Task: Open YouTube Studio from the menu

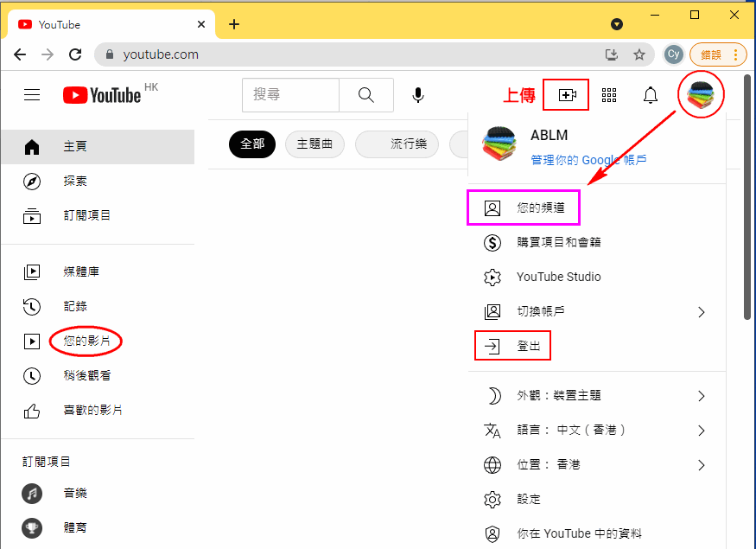Action: pyautogui.click(x=558, y=277)
